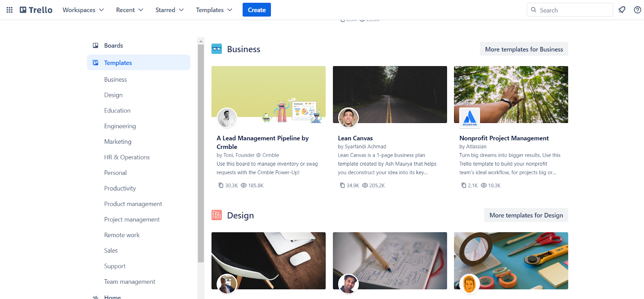This screenshot has width=644, height=299.
Task: Click More templates for Business
Action: click(x=524, y=49)
